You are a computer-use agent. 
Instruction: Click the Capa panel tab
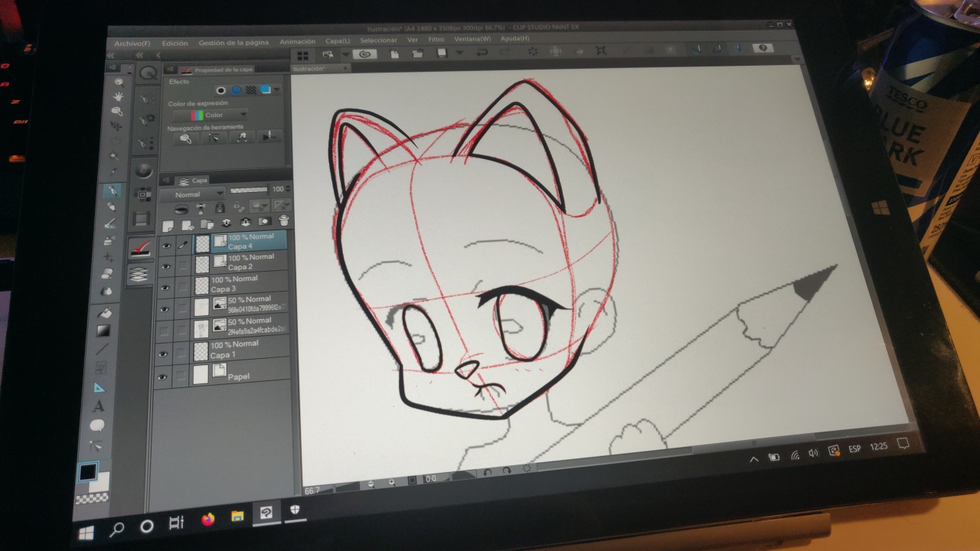point(194,180)
